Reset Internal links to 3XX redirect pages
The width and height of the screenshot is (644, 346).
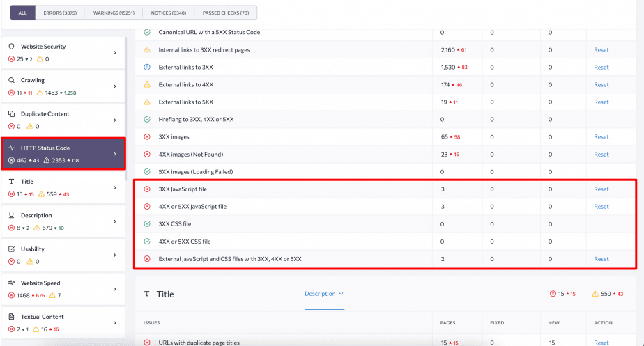click(601, 50)
